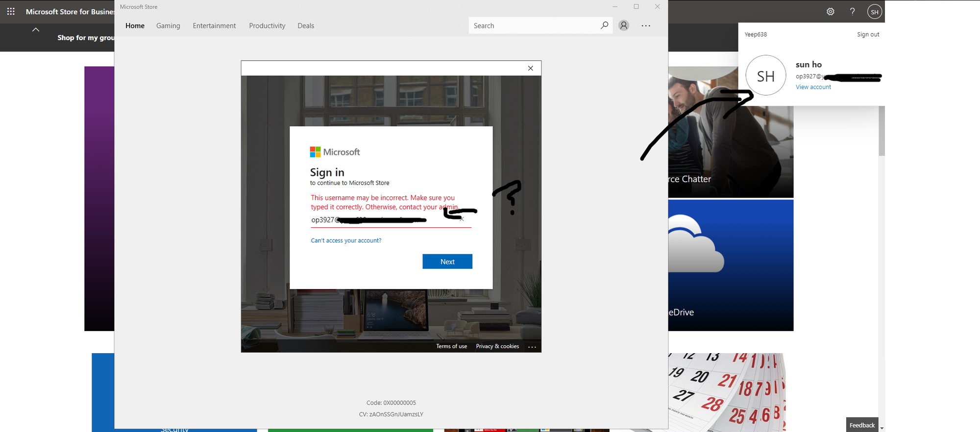
Task: Open the OneDrive app tile
Action: [731, 265]
